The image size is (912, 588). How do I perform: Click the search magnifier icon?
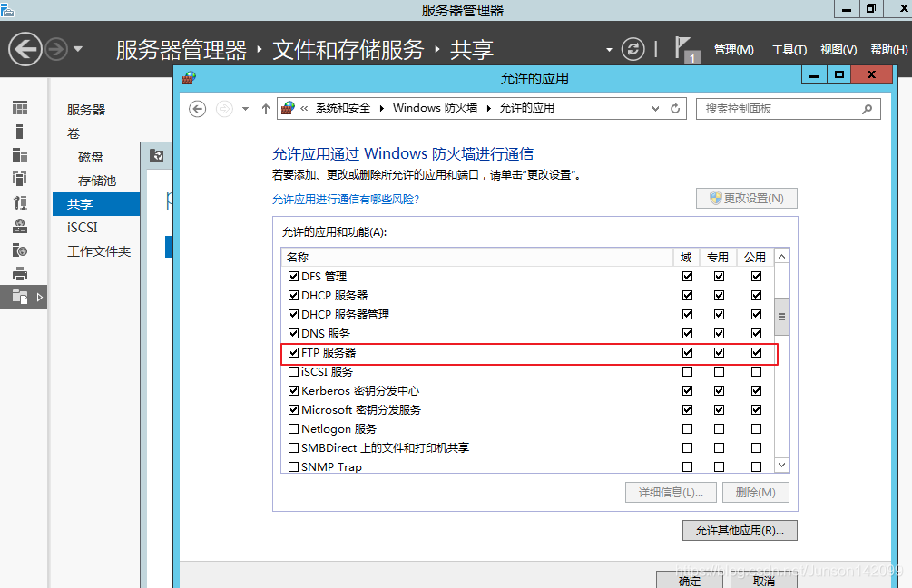868,109
